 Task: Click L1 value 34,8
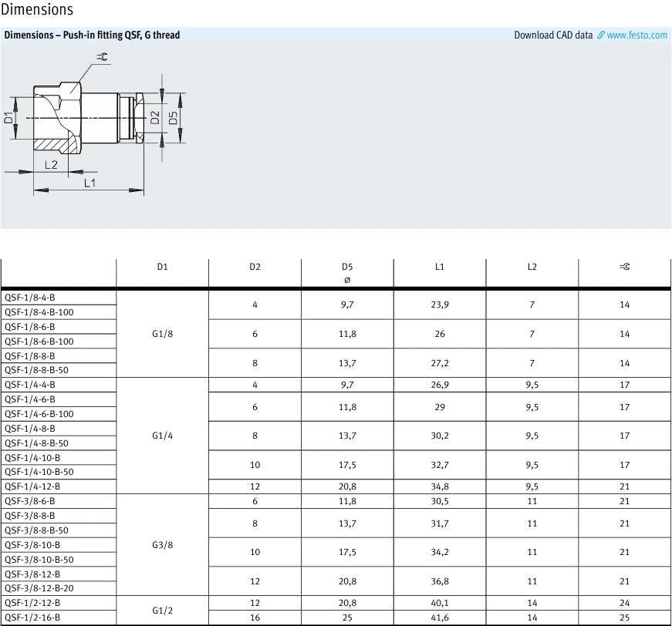tap(440, 486)
